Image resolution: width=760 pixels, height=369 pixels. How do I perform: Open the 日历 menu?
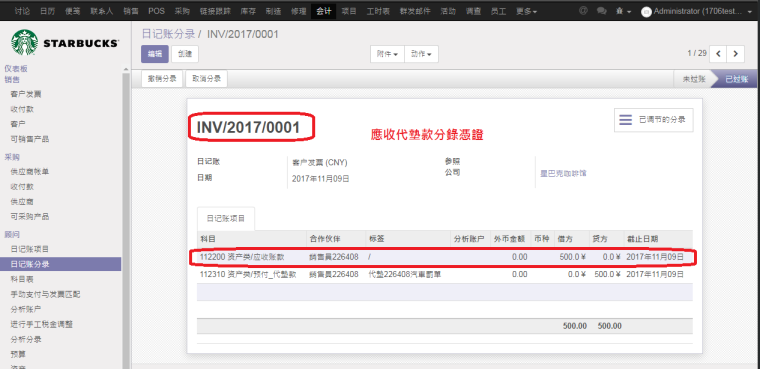pos(48,11)
